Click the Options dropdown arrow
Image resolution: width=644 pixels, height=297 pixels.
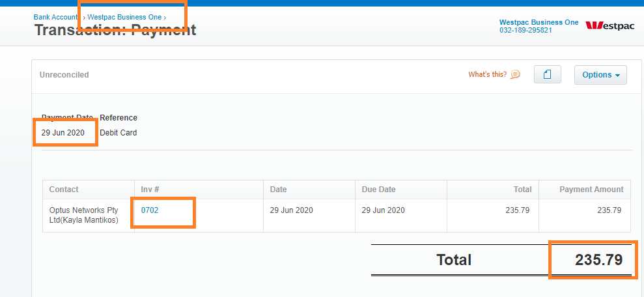(617, 76)
